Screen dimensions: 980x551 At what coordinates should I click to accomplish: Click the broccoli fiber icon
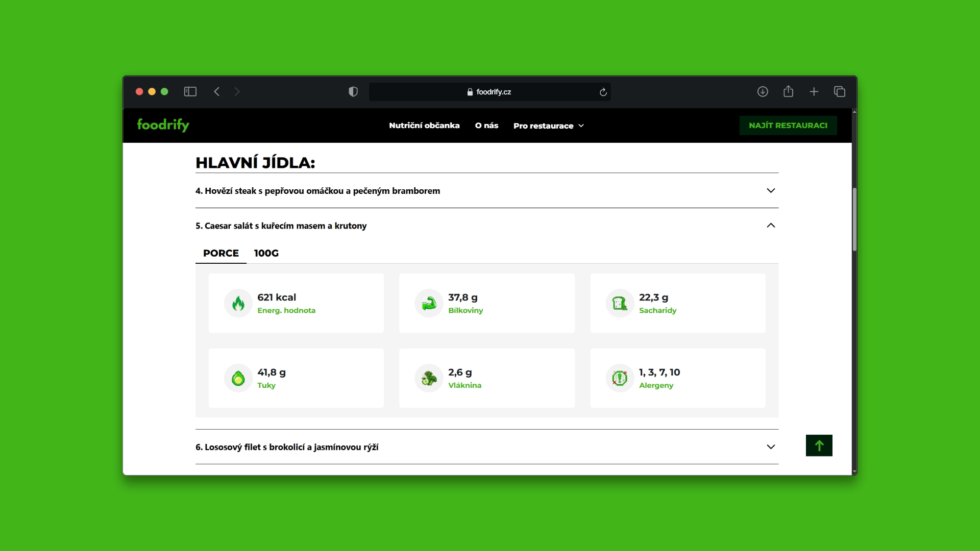(429, 379)
